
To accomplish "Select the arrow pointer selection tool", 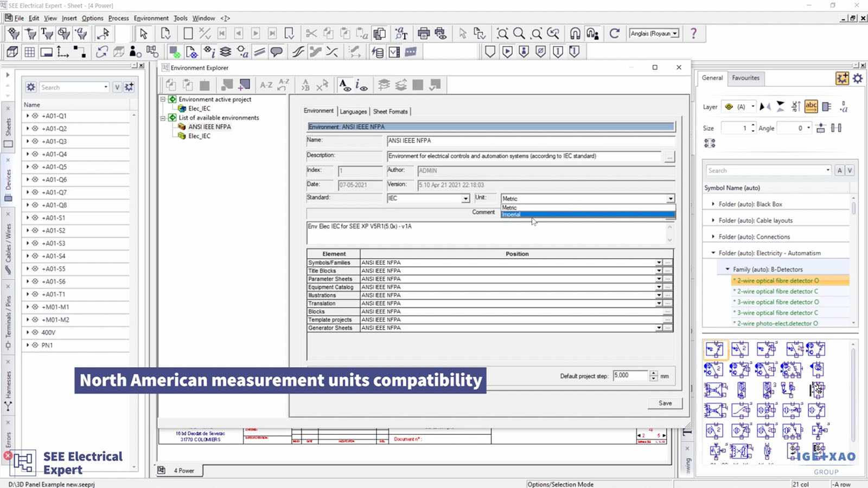I will point(143,34).
